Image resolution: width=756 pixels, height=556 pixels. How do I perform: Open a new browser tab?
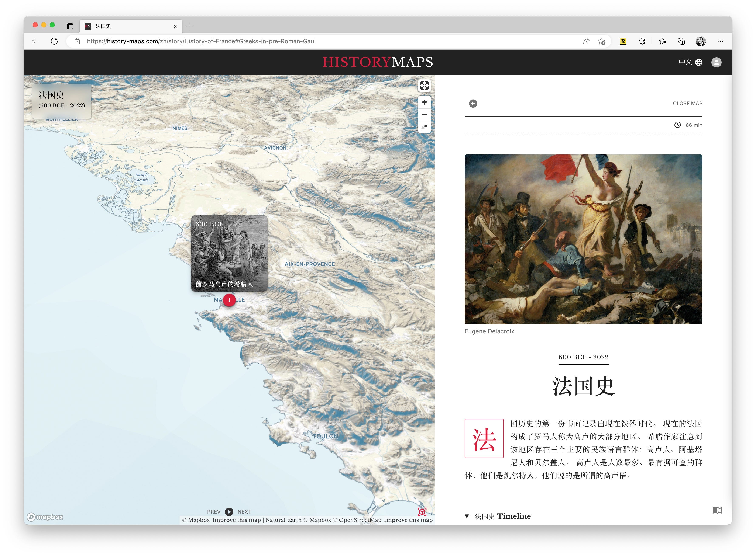(190, 26)
